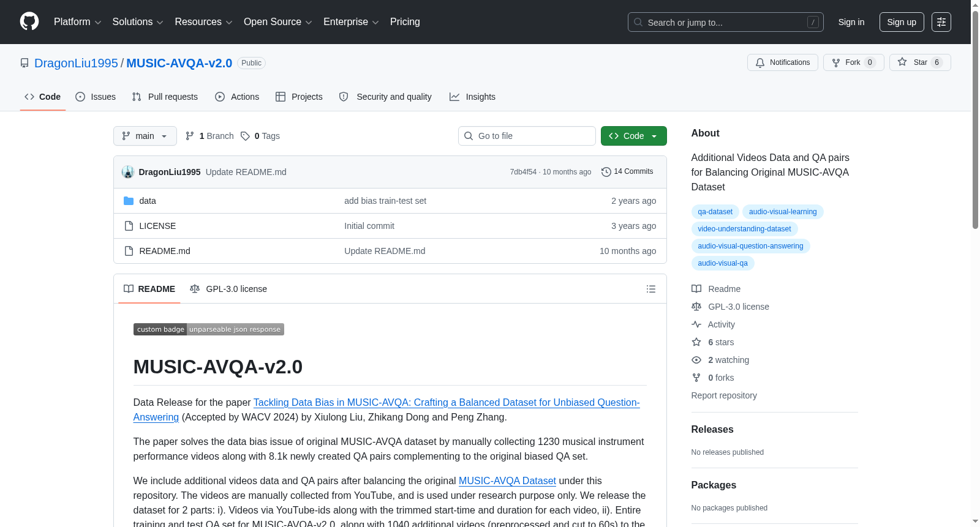Switch to the Issues tab
980x527 pixels.
[x=96, y=97]
